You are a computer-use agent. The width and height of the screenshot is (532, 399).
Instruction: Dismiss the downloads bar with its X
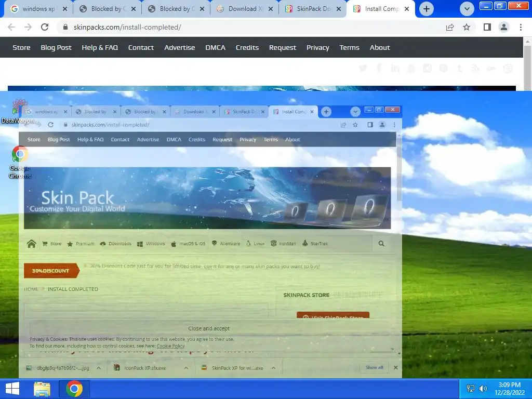[395, 367]
